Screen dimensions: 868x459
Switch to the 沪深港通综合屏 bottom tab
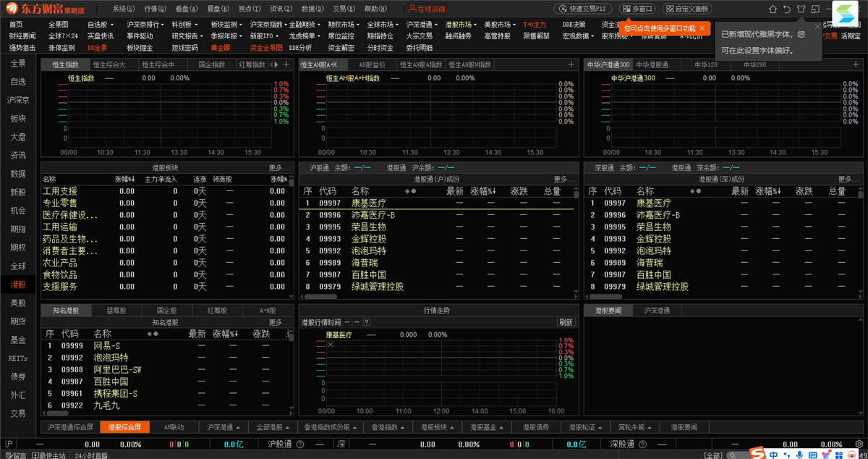pyautogui.click(x=70, y=427)
